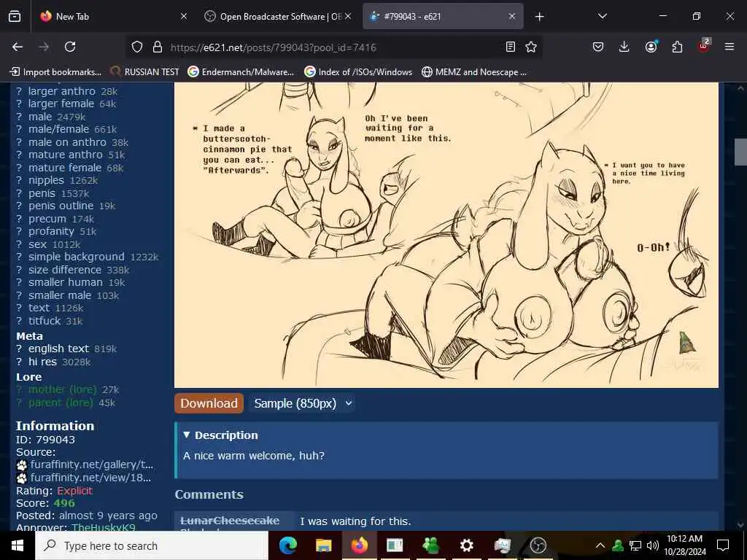Open wiki question mark beside mature anthro

pyautogui.click(x=19, y=155)
